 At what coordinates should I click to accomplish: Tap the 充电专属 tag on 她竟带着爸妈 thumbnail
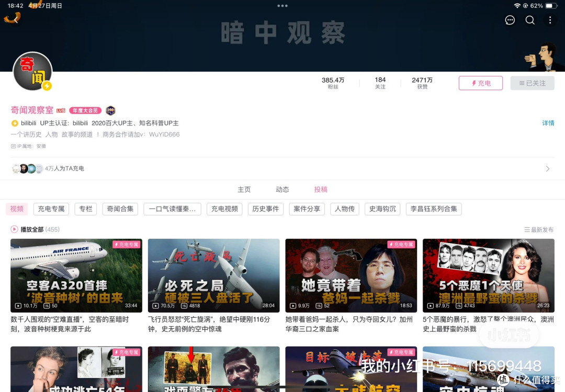click(x=401, y=245)
